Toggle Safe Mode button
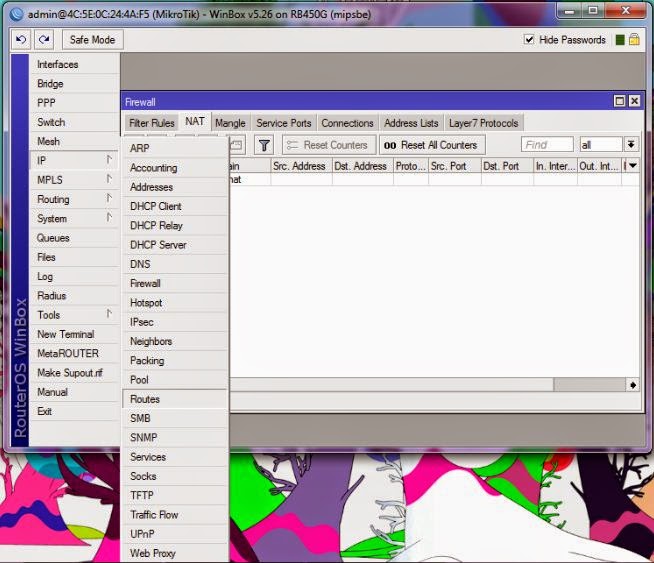This screenshot has width=654, height=563. (93, 40)
